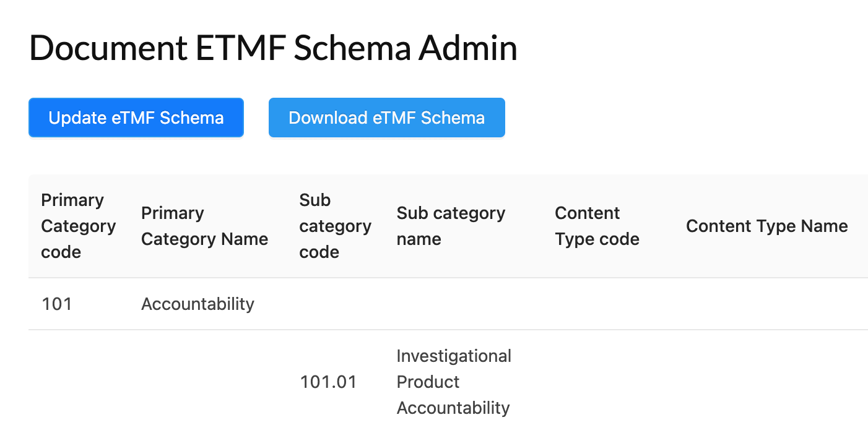Select empty Sub category name cell in Accountability row
Screen dimensions: 868x433
(x=463, y=304)
